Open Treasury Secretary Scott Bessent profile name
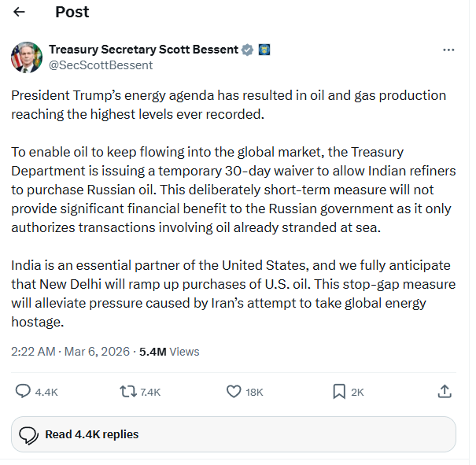476x465 pixels. click(x=143, y=50)
